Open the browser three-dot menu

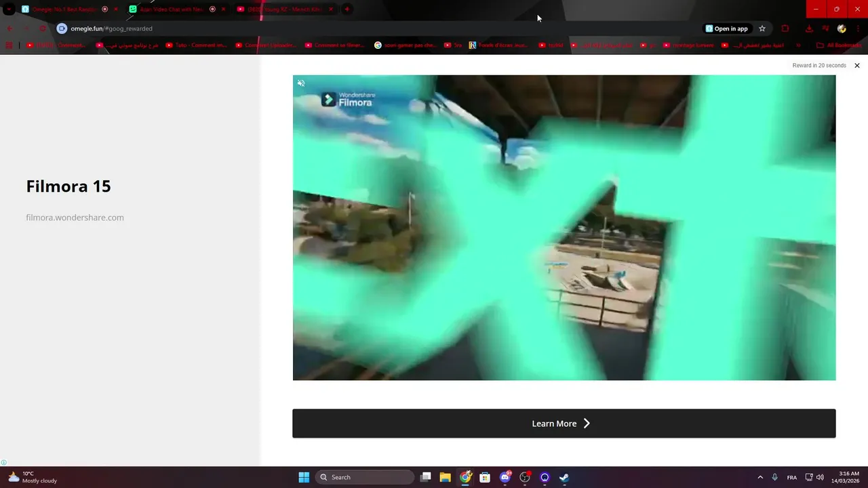click(x=858, y=28)
